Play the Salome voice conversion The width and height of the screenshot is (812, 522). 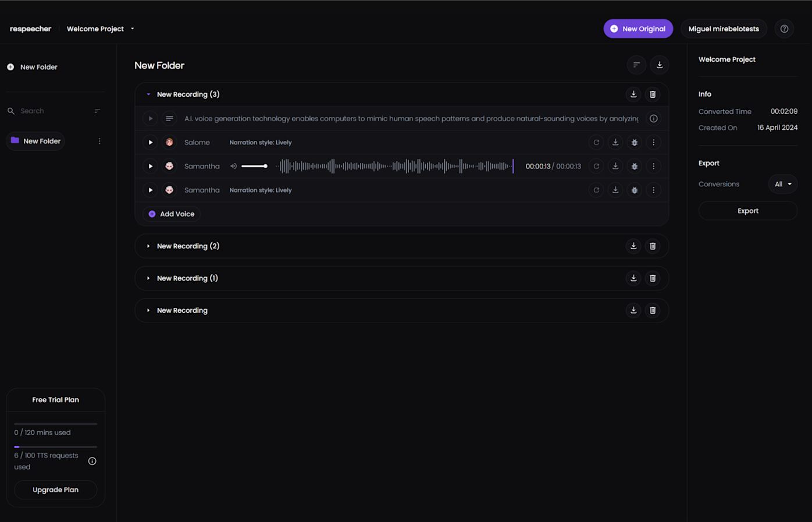[150, 143]
